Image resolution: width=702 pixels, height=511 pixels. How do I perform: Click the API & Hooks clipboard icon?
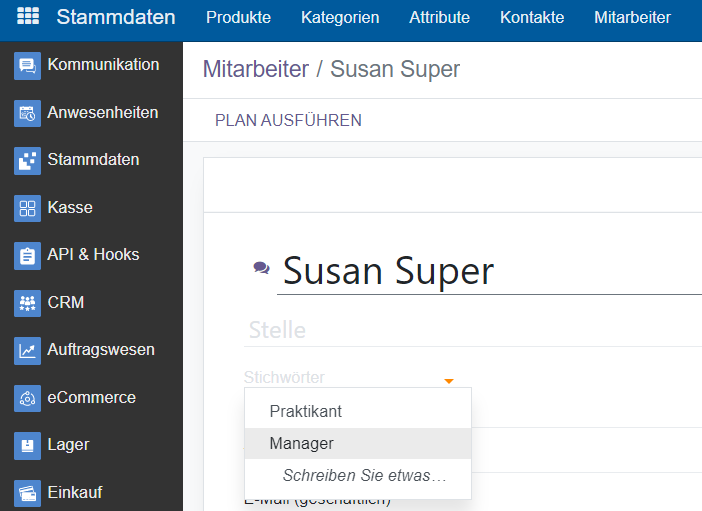click(27, 256)
